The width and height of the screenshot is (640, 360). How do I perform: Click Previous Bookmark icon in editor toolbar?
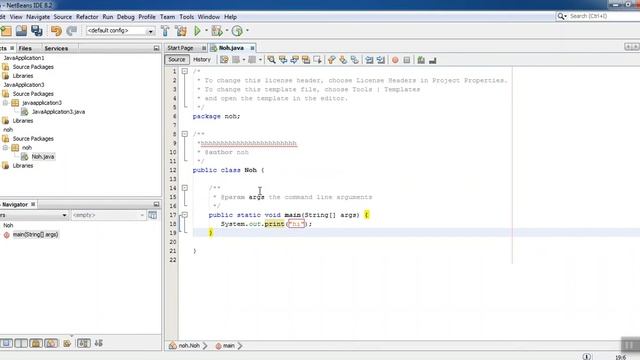331,60
